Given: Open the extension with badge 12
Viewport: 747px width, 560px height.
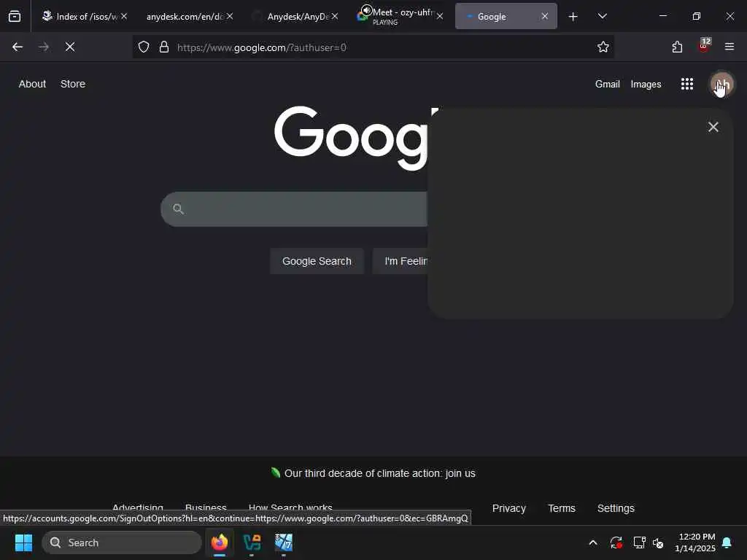Looking at the screenshot, I should (704, 46).
